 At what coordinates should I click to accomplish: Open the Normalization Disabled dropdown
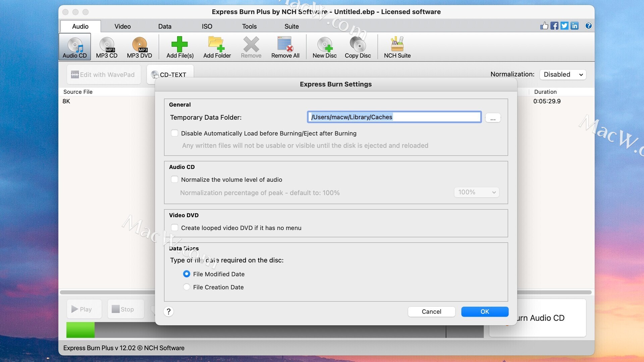click(x=562, y=74)
